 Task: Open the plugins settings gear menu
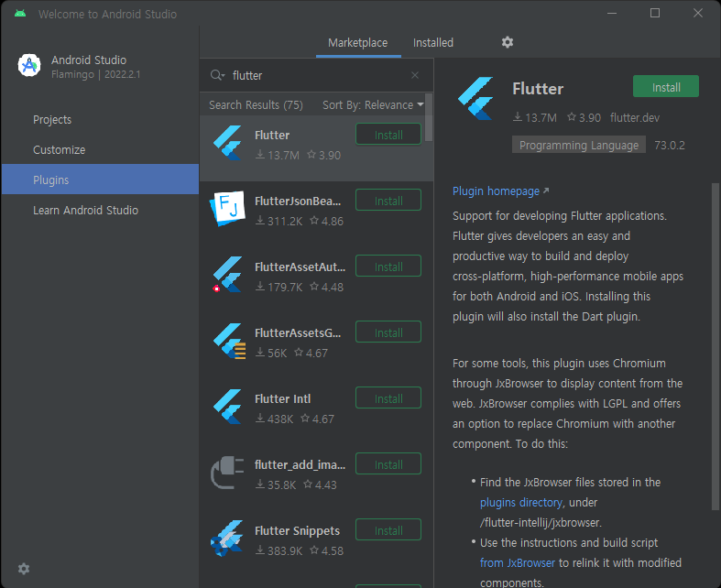[x=508, y=42]
